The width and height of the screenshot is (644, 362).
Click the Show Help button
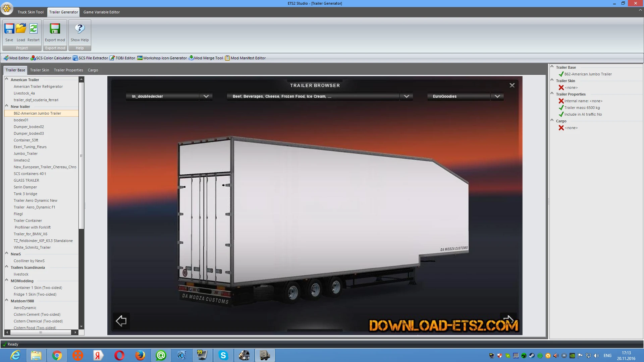(79, 32)
